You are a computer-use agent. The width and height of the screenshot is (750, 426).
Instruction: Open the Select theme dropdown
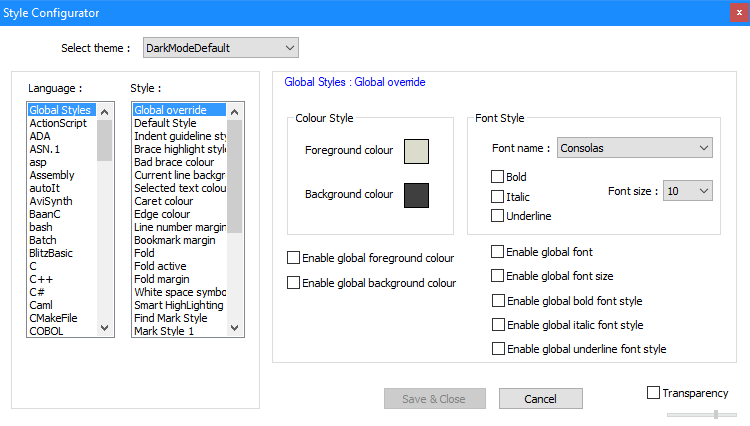coord(221,48)
